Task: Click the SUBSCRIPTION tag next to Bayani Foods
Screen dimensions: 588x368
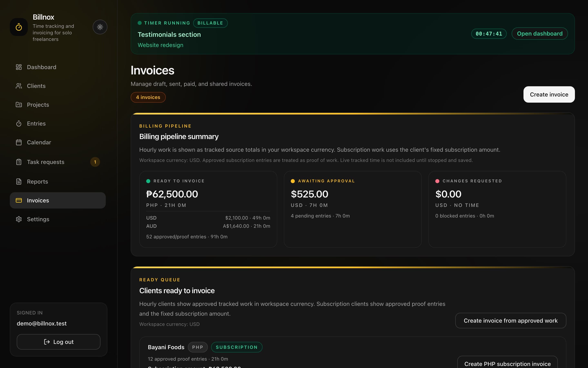Action: (237, 347)
